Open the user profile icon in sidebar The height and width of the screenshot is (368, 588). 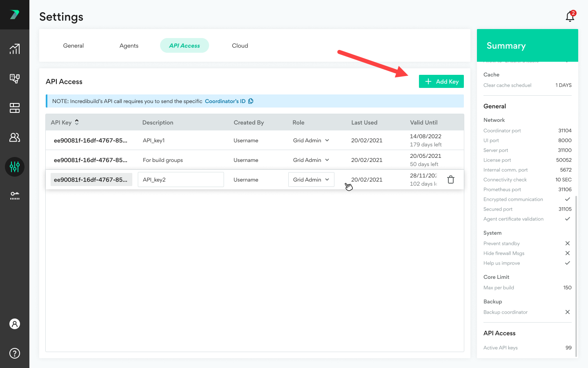click(x=15, y=324)
